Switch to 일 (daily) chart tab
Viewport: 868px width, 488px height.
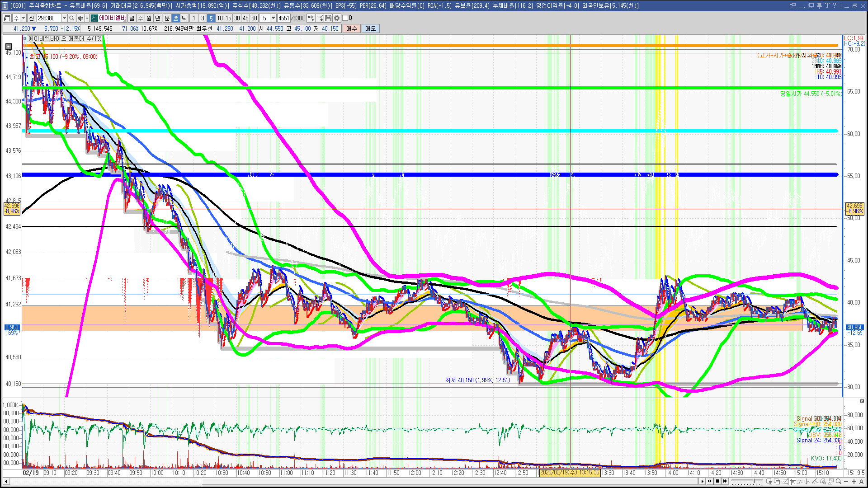coord(132,18)
